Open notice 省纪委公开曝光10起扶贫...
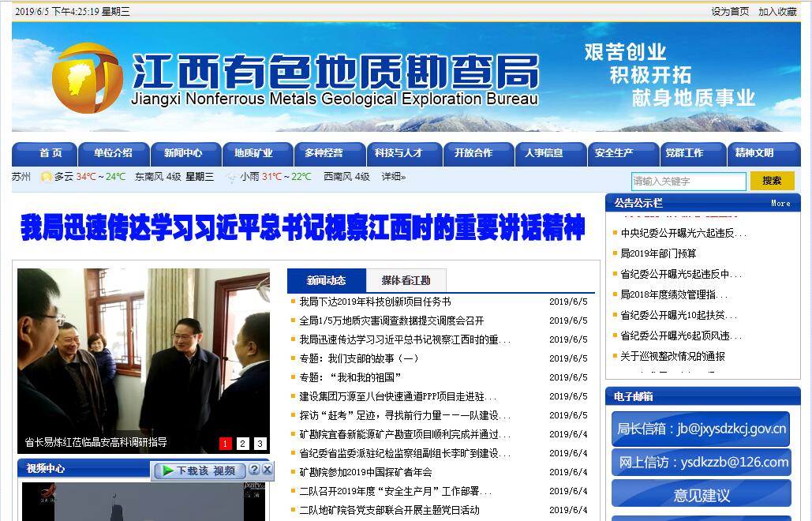812x521 pixels. 679,315
